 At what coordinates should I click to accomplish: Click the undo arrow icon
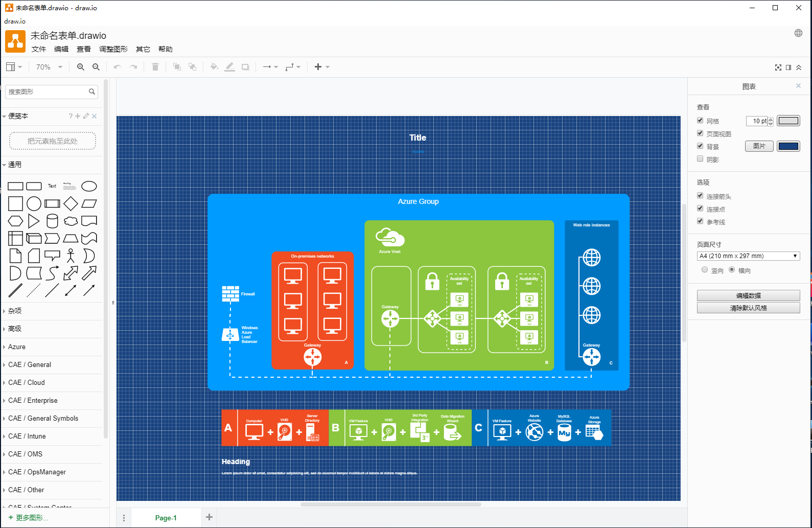[118, 67]
